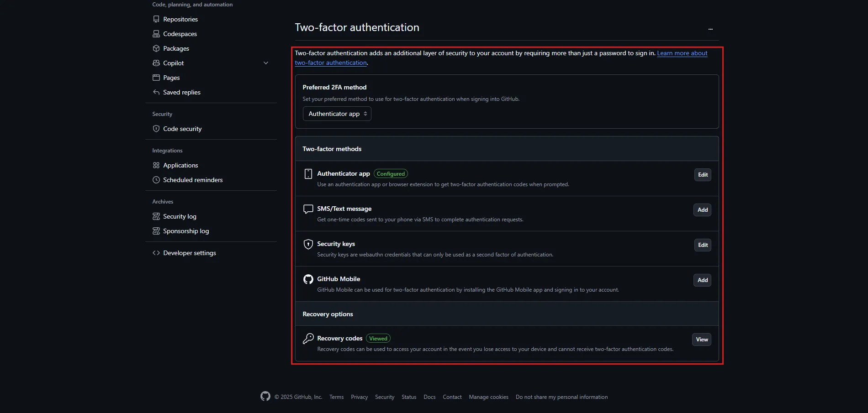View recovery codes

(702, 340)
